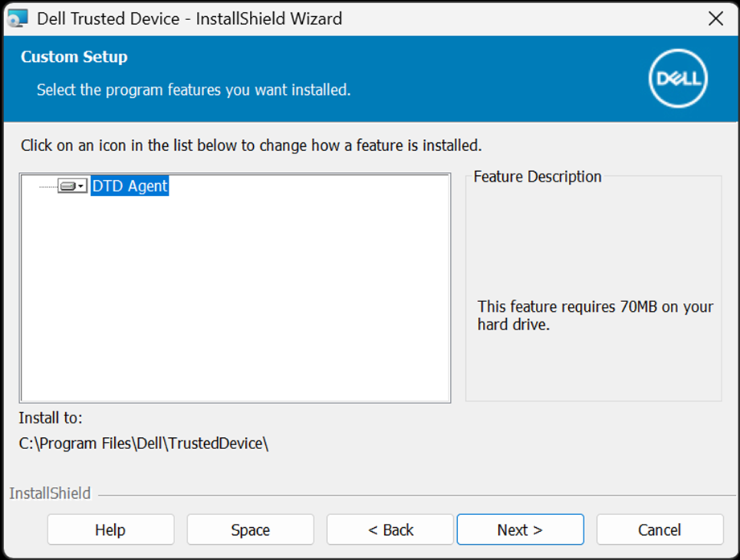Select the DTD Agent tree item
This screenshot has width=740, height=560.
pos(129,186)
